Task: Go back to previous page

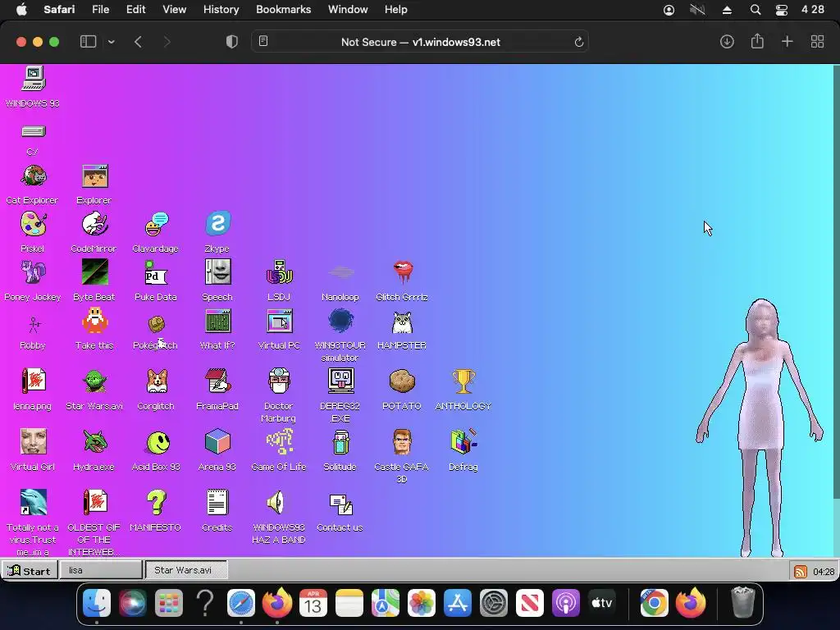Action: [x=138, y=42]
